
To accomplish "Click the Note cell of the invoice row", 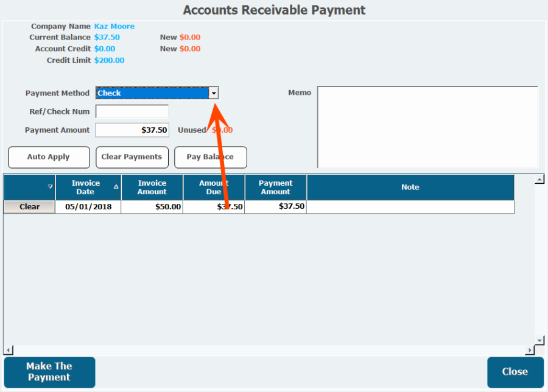I will pyautogui.click(x=410, y=207).
